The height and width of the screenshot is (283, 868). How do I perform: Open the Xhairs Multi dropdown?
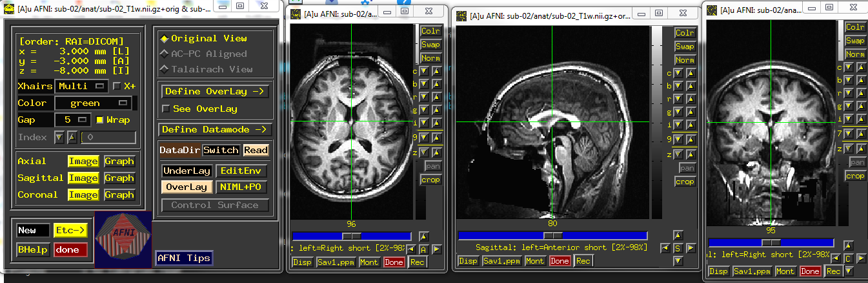82,86
